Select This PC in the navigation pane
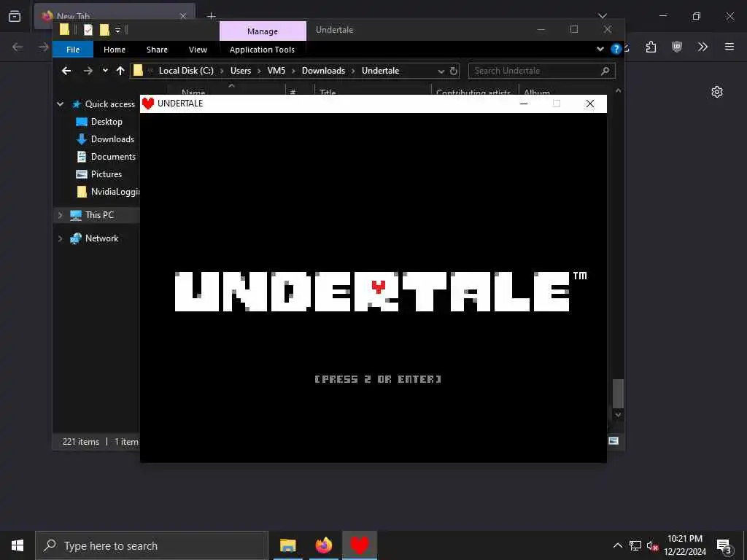Viewport: 747px width, 560px height. (99, 215)
